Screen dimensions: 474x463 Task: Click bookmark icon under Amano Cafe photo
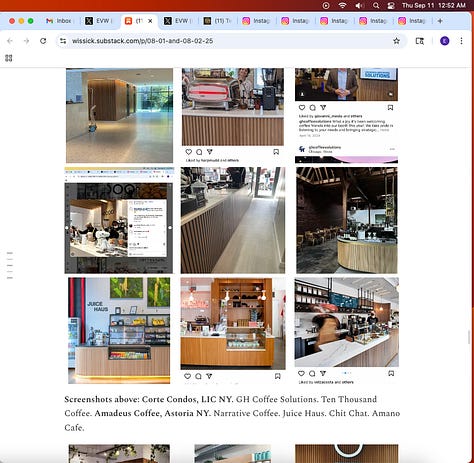[391, 373]
